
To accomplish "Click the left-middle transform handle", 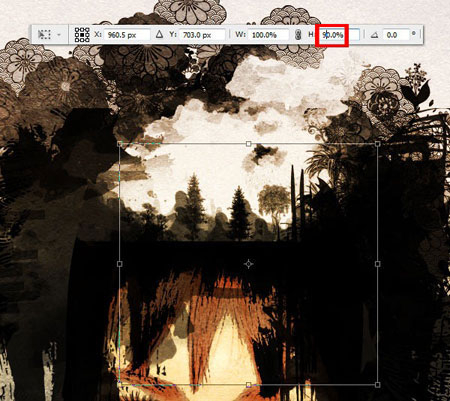I will click(x=120, y=264).
